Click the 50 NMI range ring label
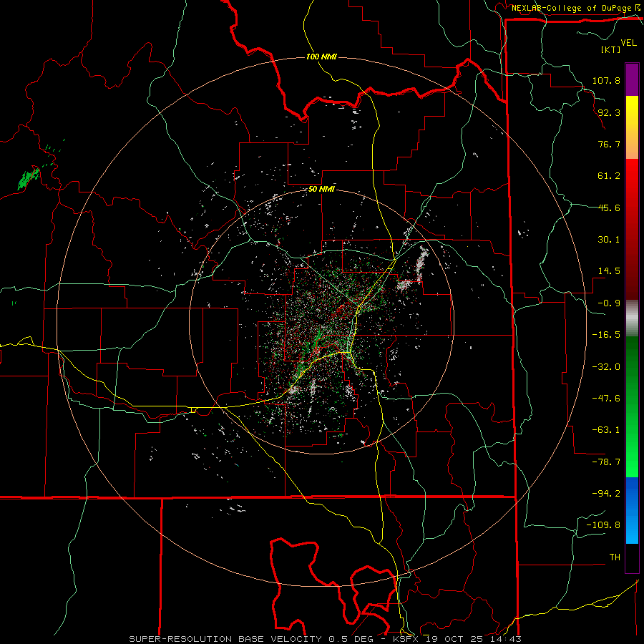The width and height of the screenshot is (644, 644). click(x=321, y=190)
